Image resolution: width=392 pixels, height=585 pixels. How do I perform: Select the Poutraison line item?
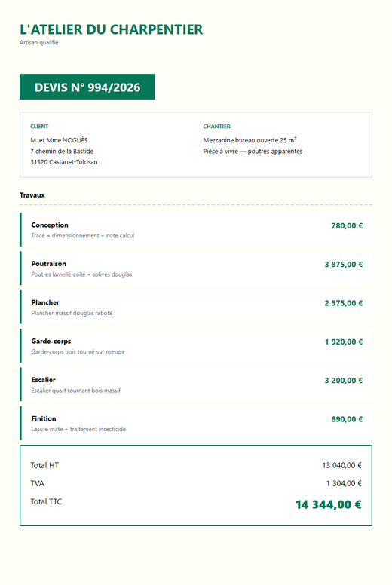tap(196, 268)
